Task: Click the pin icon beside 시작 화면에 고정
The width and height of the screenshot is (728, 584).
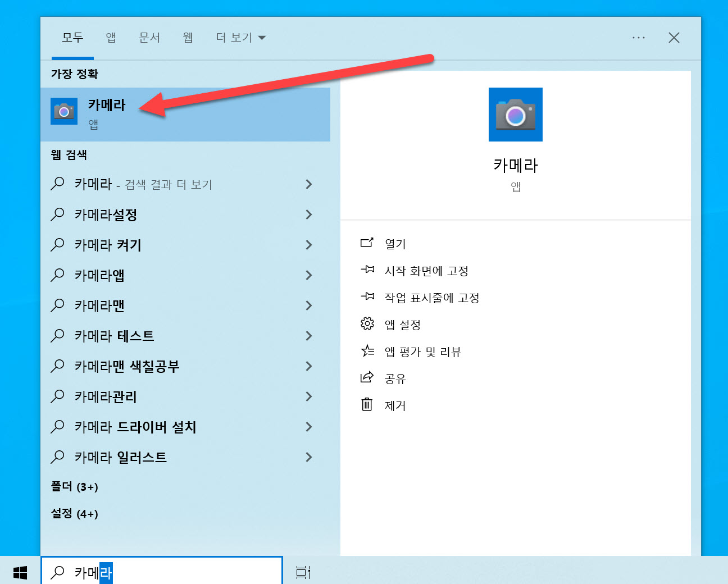Action: (367, 270)
